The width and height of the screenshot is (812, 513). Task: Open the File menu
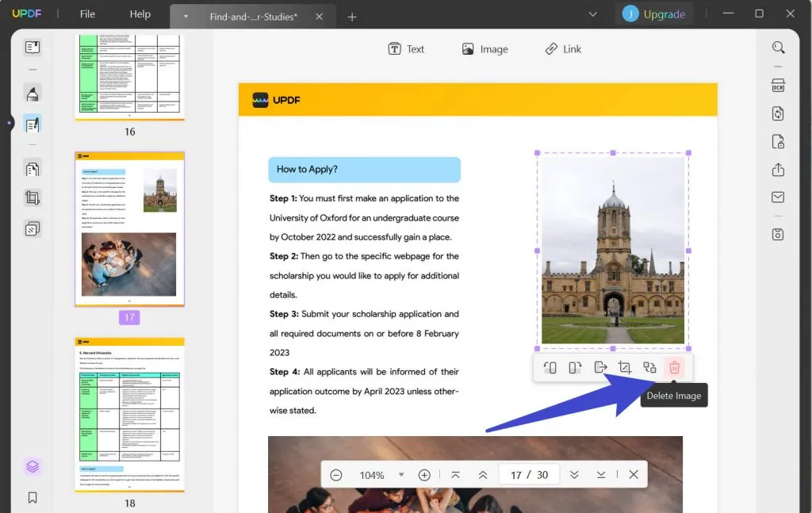point(87,14)
